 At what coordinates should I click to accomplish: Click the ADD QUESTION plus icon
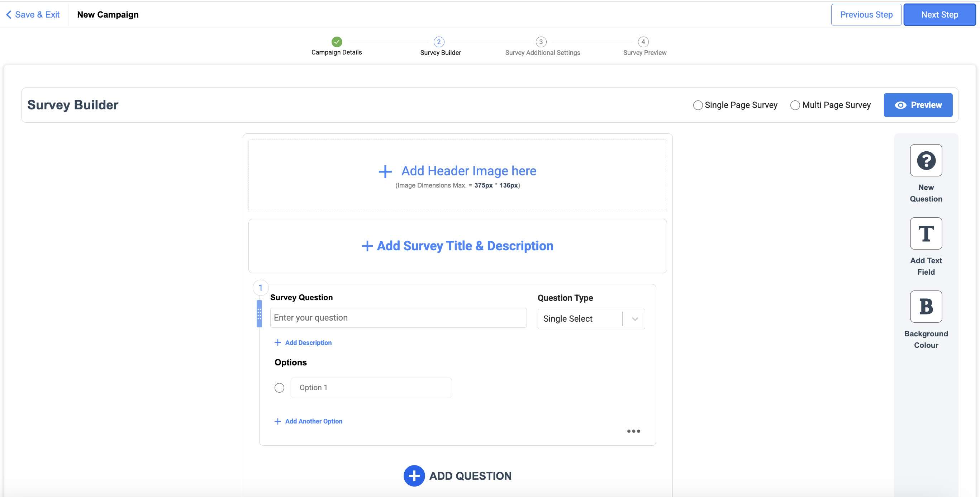pyautogui.click(x=414, y=475)
